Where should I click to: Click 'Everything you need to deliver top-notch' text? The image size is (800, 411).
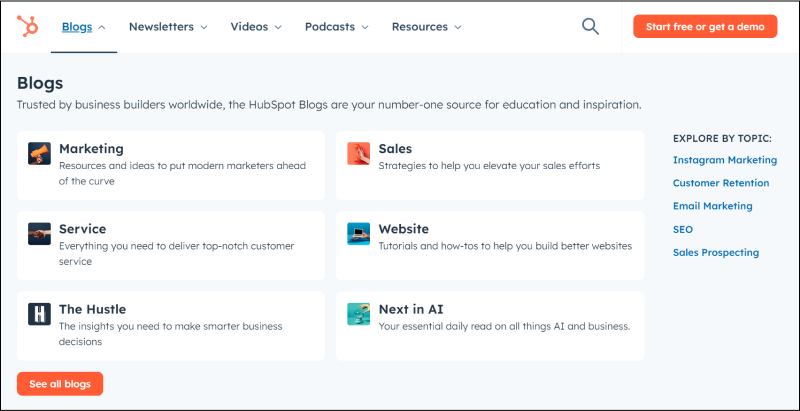(177, 253)
